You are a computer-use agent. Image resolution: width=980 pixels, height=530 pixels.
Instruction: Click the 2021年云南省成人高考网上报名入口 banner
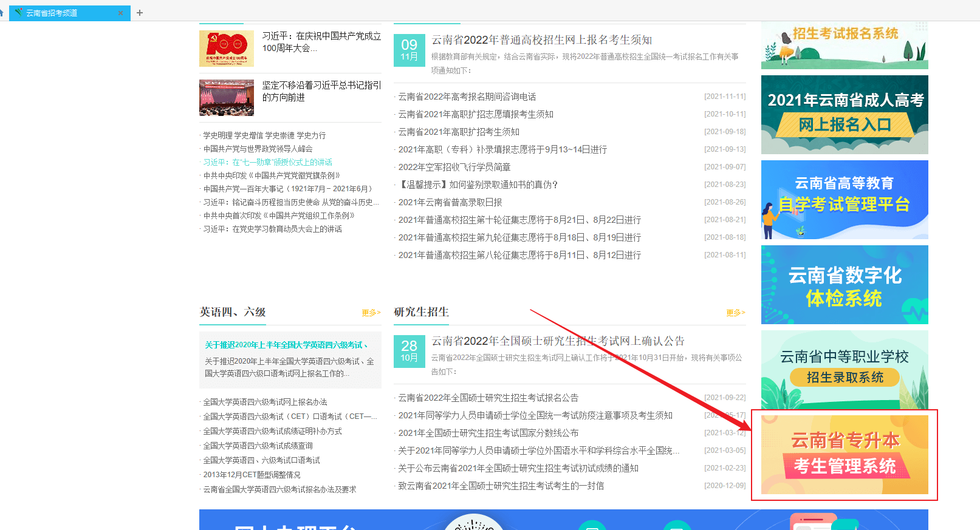844,114
